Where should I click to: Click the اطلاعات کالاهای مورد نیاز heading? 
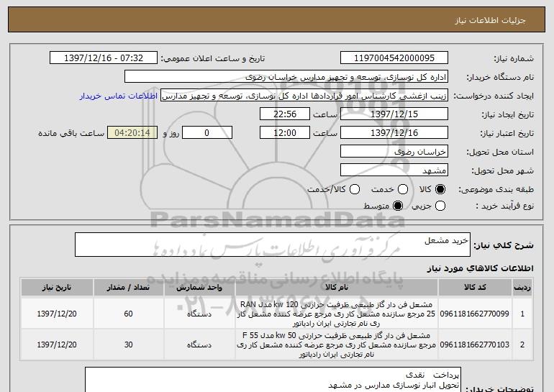pyautogui.click(x=480, y=268)
